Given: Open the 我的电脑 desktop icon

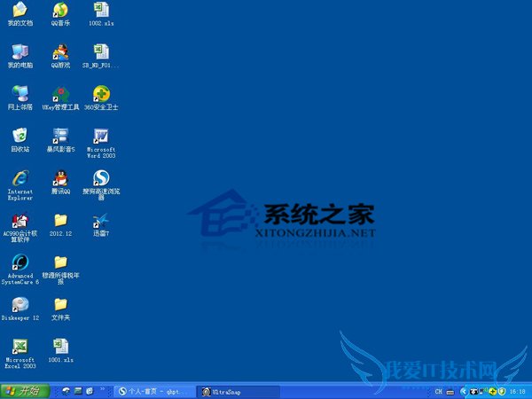Looking at the screenshot, I should pyautogui.click(x=20, y=57).
